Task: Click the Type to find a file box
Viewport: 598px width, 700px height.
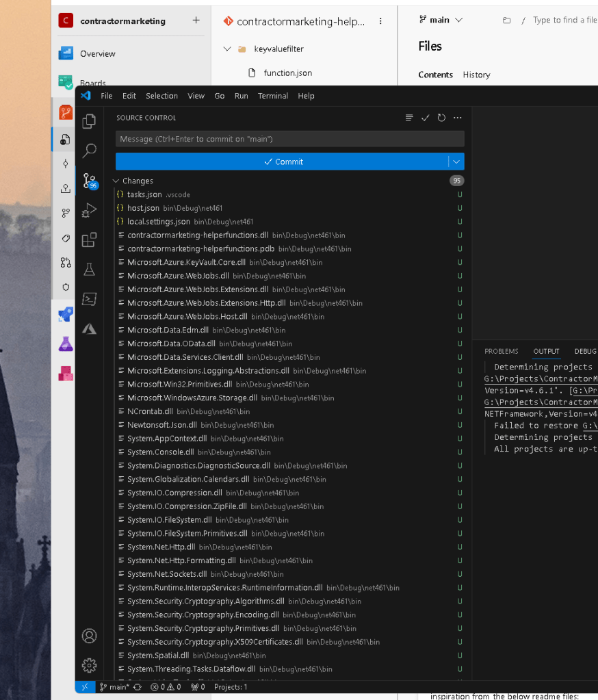Action: (564, 20)
